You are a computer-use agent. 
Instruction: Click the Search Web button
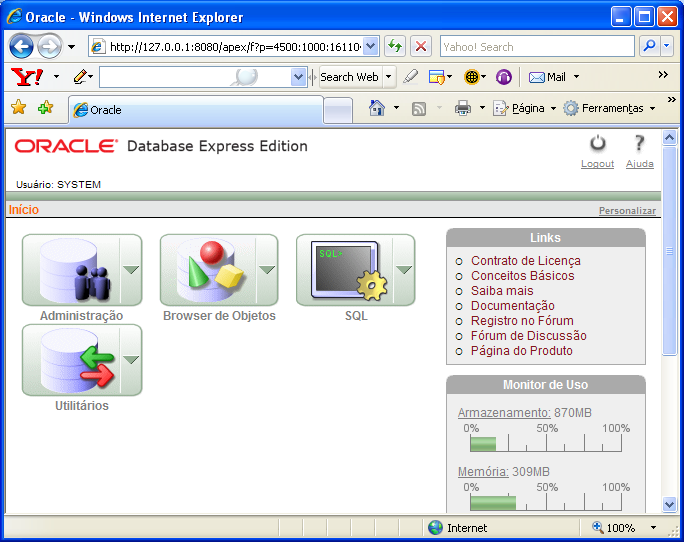click(350, 77)
